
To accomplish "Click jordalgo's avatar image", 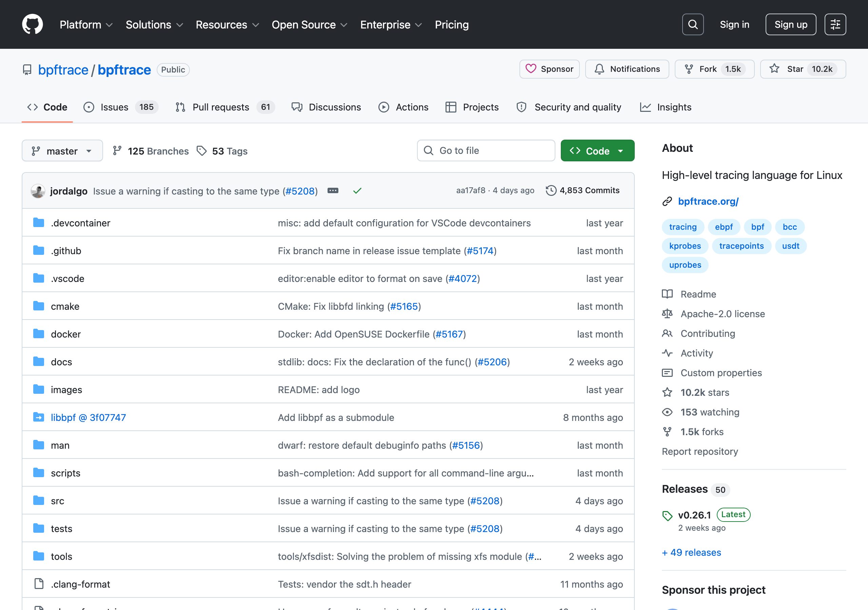I will point(38,191).
